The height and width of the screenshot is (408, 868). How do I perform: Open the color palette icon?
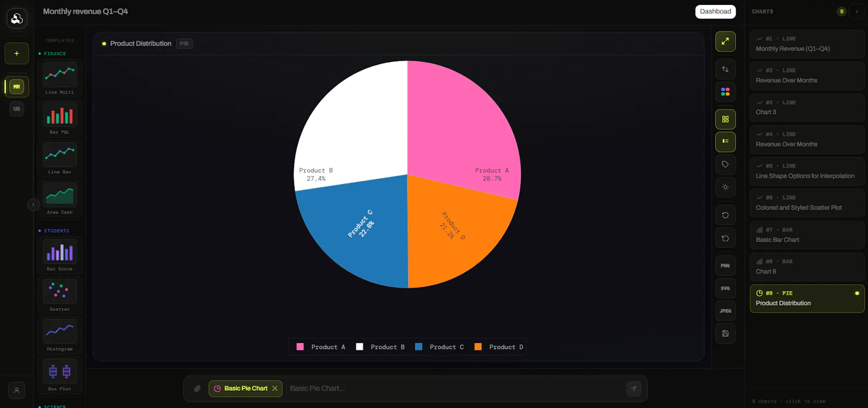point(725,92)
